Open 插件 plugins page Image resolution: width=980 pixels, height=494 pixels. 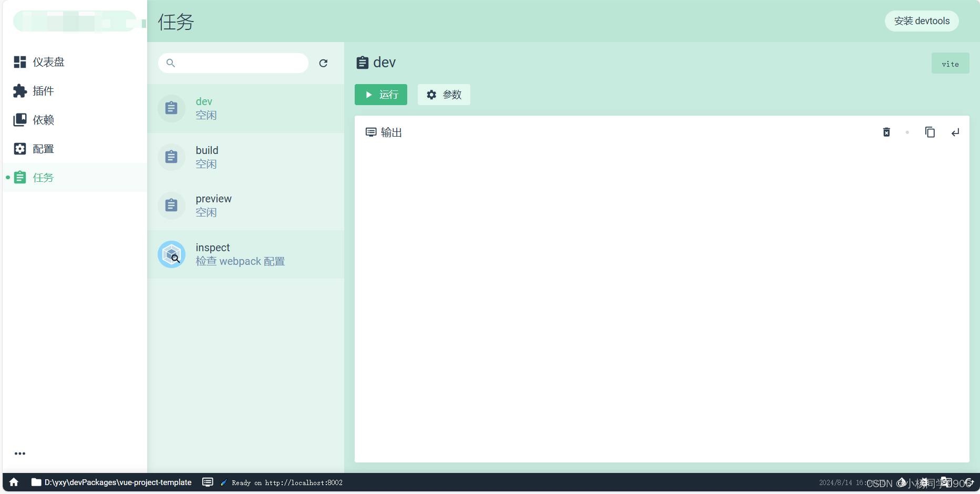click(x=43, y=91)
